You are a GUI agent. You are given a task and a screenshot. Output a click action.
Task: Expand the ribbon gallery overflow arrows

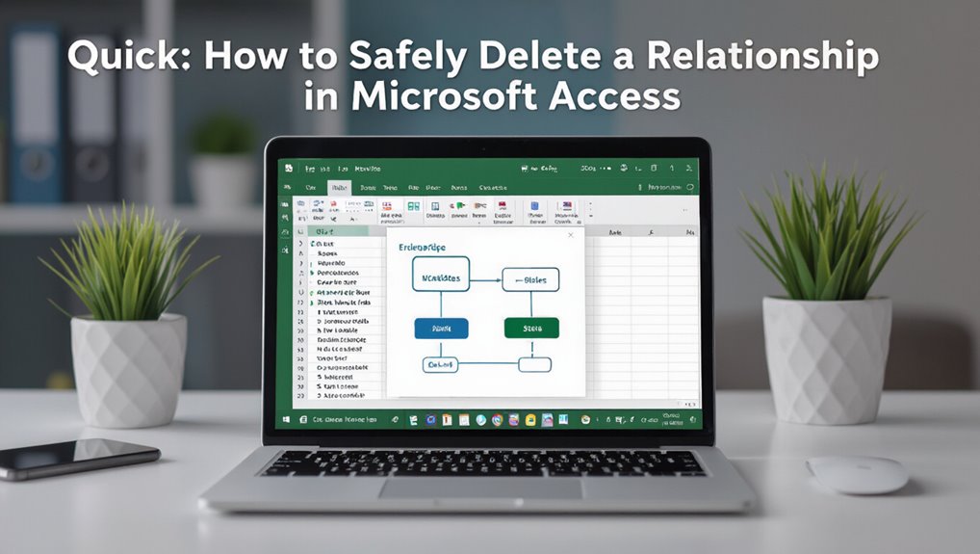point(591,210)
